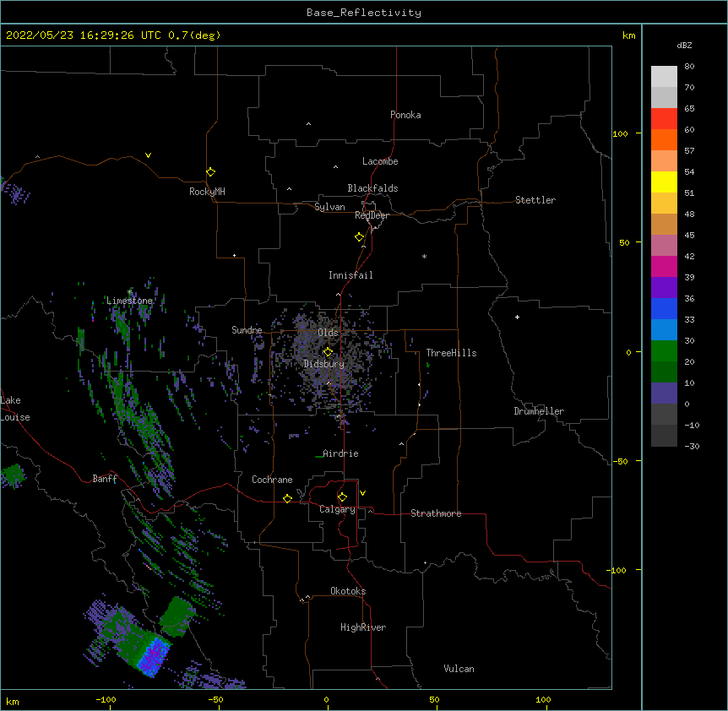Viewport: 728px width, 711px height.
Task: Select the Drumheller label
Action: (539, 411)
